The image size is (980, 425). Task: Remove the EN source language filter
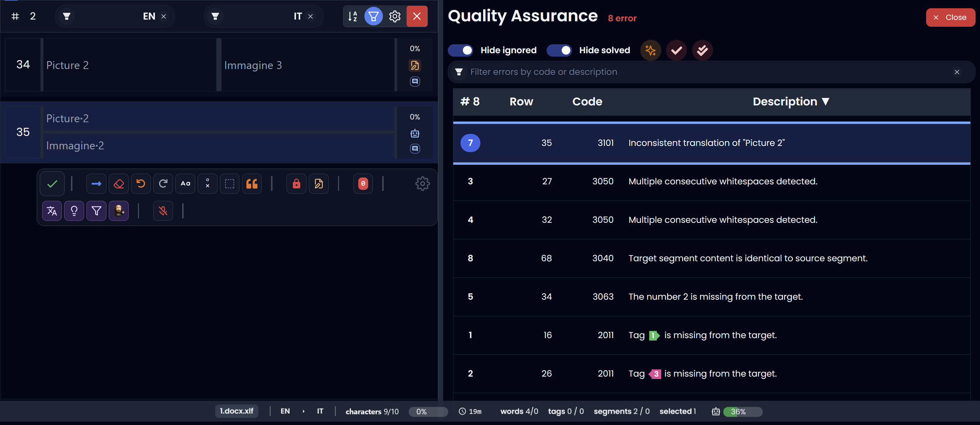click(x=164, y=16)
